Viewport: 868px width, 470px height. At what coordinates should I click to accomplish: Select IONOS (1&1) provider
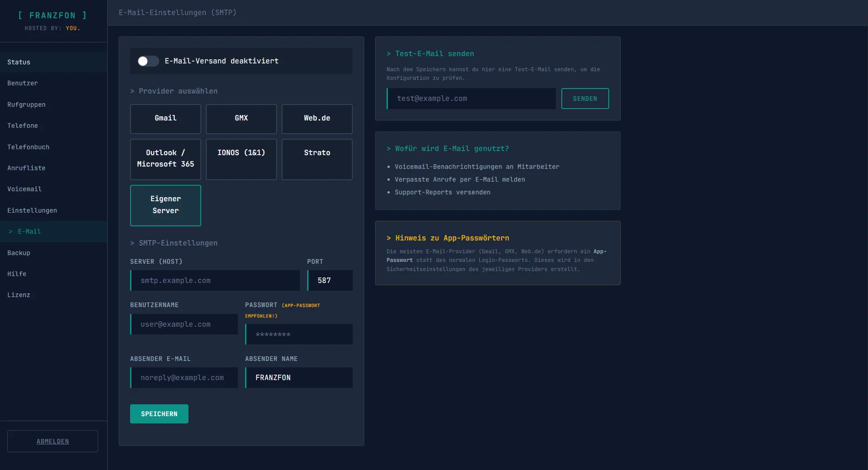click(x=241, y=159)
